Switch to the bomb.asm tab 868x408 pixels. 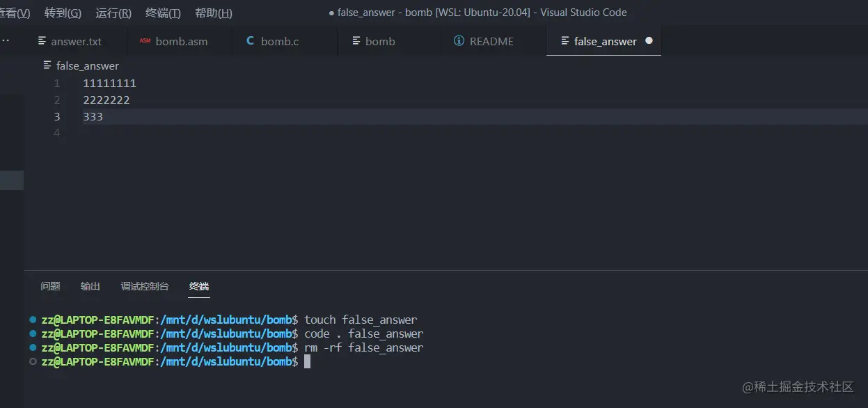pos(180,41)
